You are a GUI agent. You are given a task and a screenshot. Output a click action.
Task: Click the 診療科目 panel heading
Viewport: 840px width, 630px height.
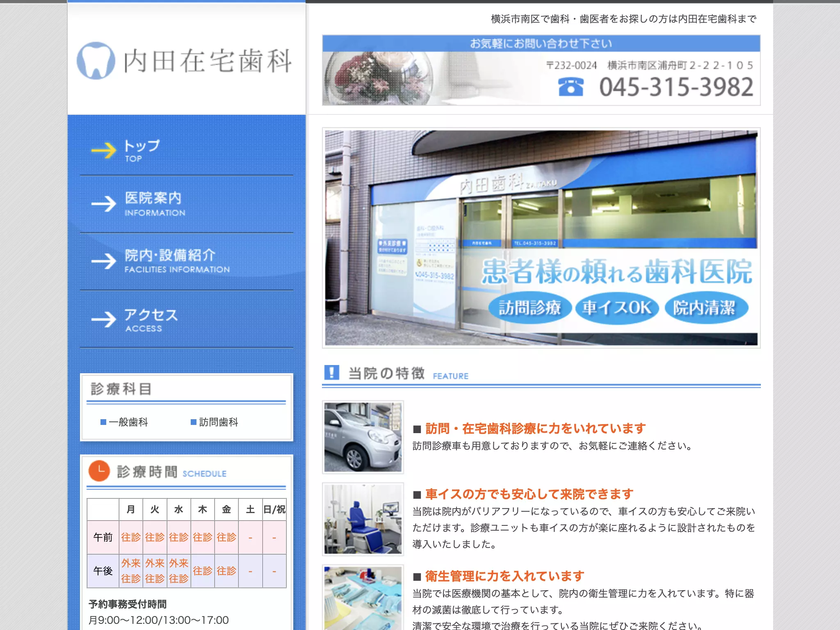point(121,389)
